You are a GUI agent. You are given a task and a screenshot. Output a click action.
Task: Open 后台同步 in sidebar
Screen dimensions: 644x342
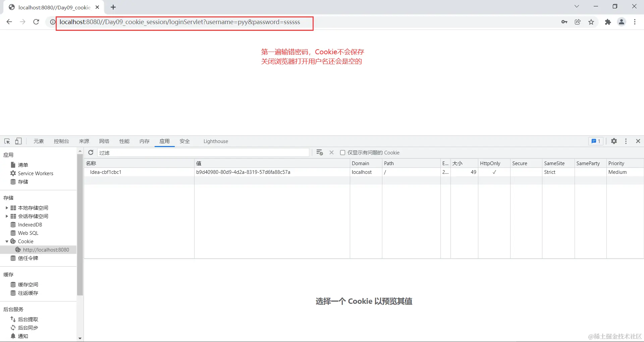(28, 328)
